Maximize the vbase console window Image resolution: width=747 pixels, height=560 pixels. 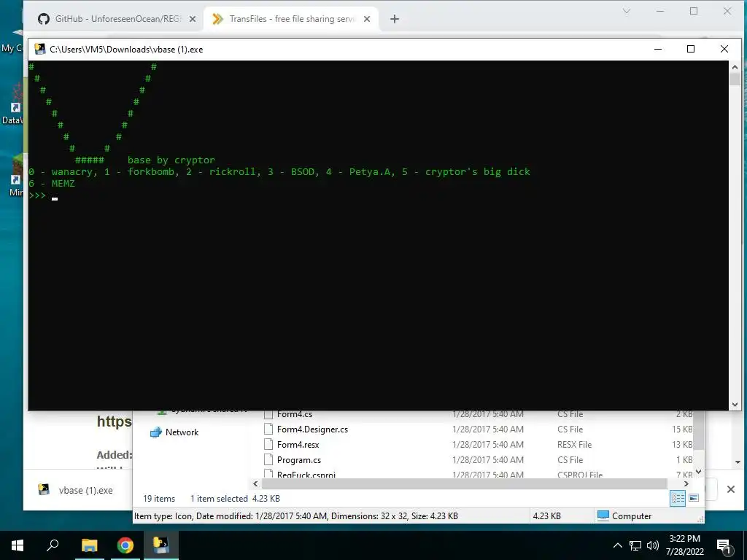coord(691,49)
